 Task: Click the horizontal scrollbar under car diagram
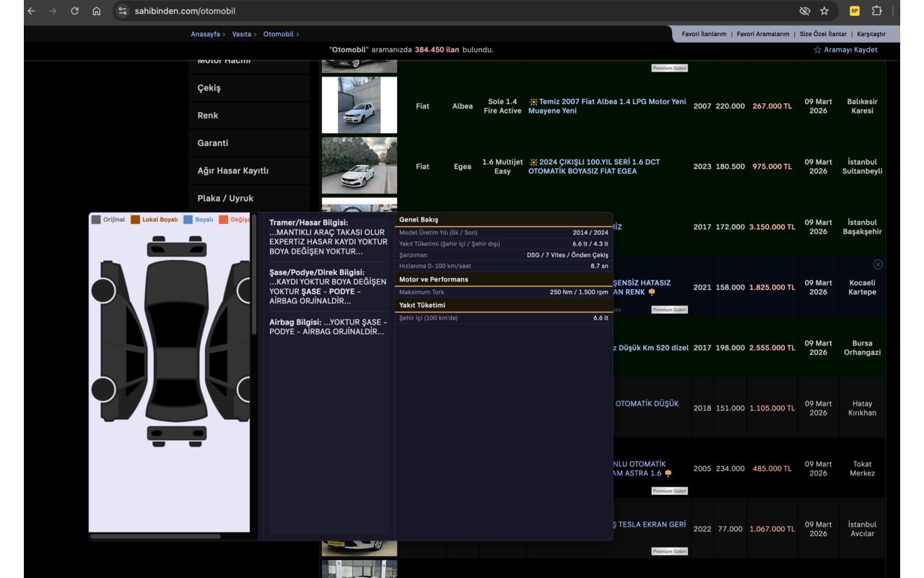pyautogui.click(x=155, y=536)
